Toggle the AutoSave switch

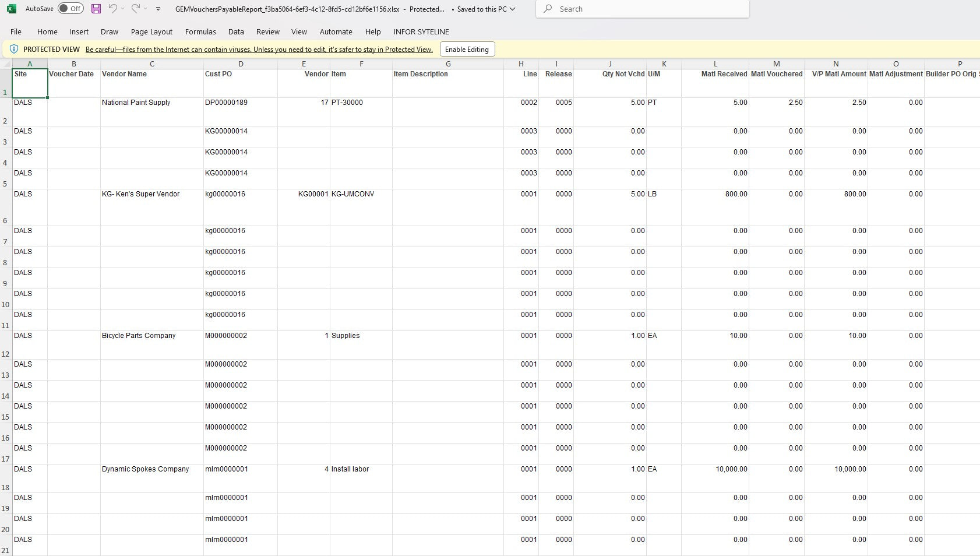pyautogui.click(x=70, y=9)
